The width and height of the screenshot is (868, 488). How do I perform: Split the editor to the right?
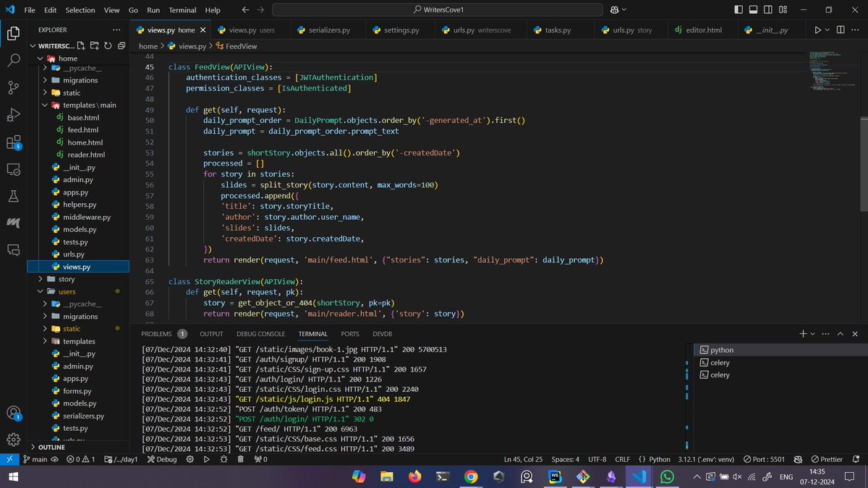click(841, 30)
